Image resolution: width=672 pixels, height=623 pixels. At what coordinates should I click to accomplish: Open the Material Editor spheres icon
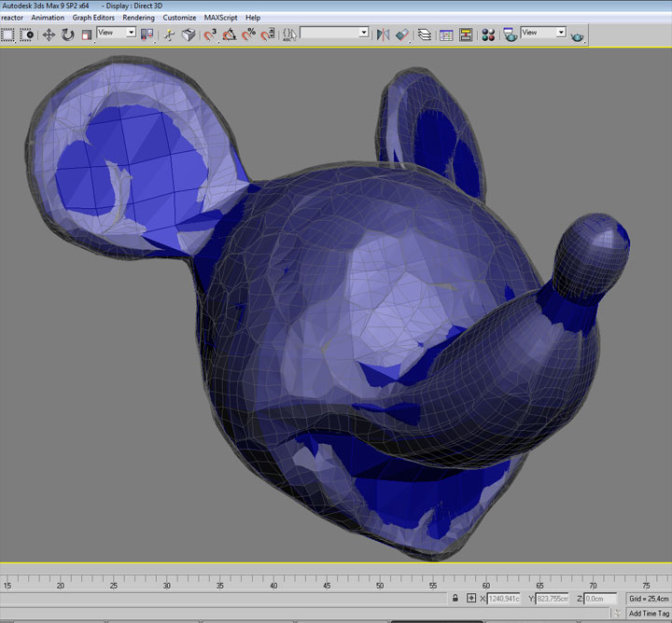click(487, 35)
